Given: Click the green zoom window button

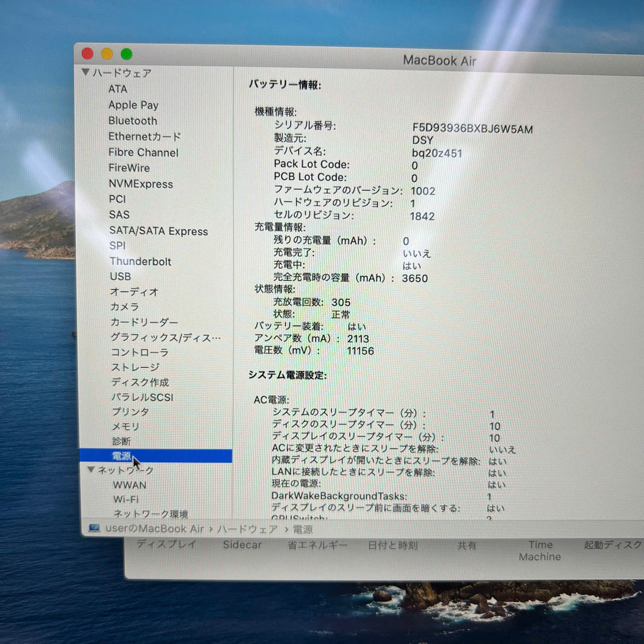Looking at the screenshot, I should [126, 54].
